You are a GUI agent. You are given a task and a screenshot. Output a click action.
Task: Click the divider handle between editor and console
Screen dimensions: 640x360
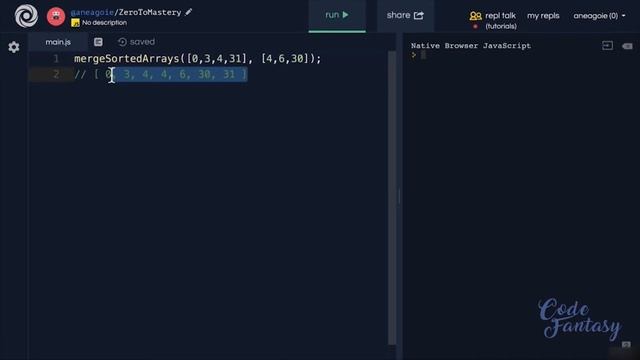[399, 197]
